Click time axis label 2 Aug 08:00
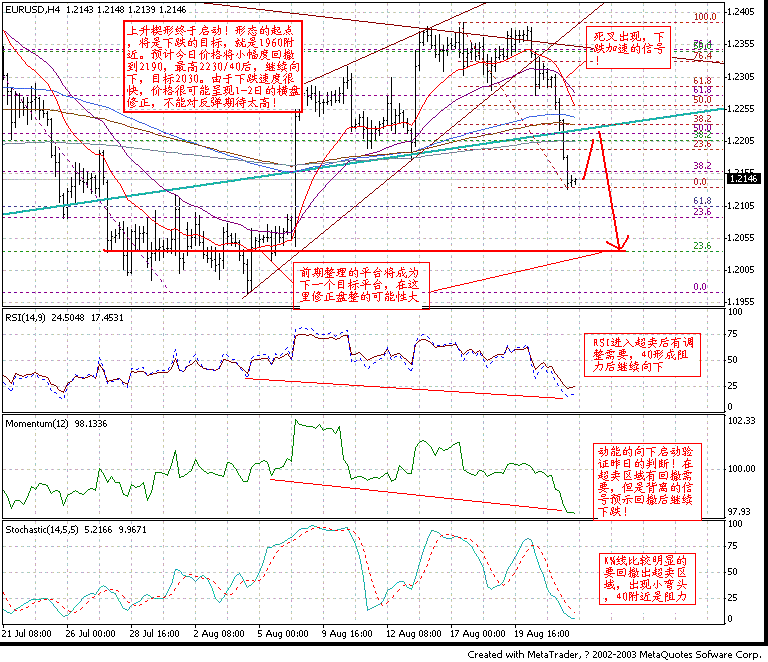The image size is (768, 662). (x=219, y=634)
